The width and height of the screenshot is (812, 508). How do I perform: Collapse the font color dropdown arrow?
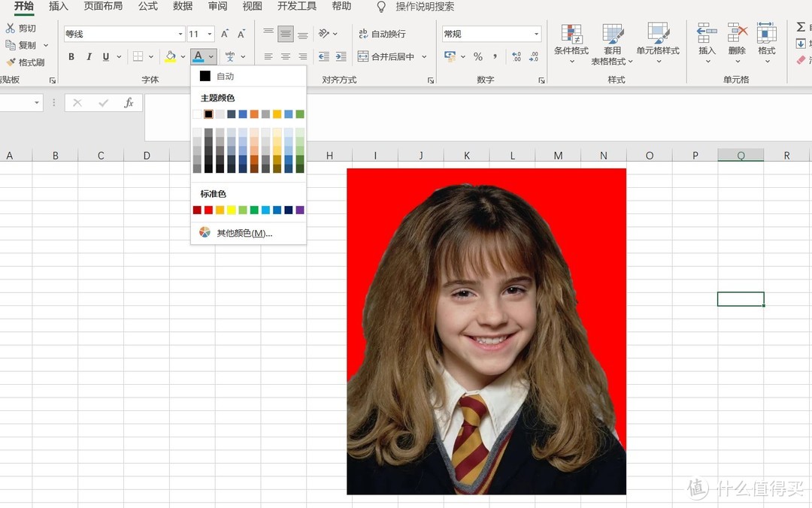point(211,56)
